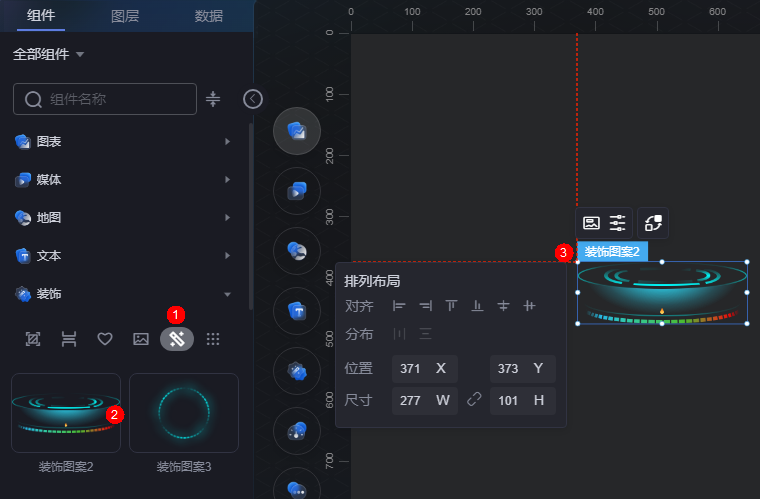Click the interaction link icon above 装饰图案2
The image size is (760, 499).
point(653,223)
